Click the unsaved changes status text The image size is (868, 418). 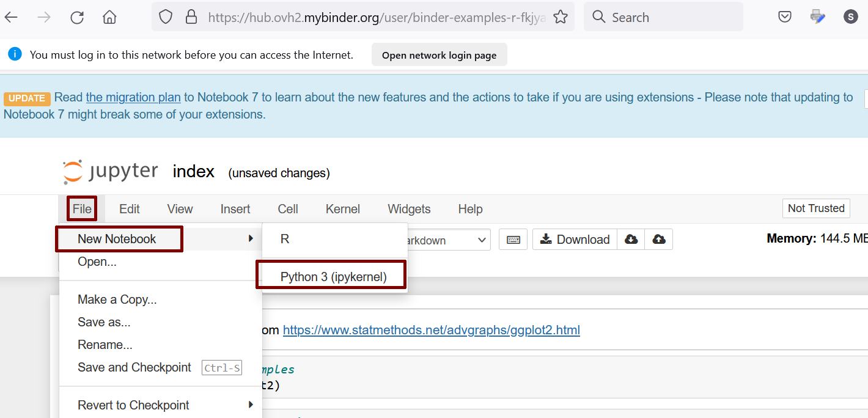[x=279, y=173]
